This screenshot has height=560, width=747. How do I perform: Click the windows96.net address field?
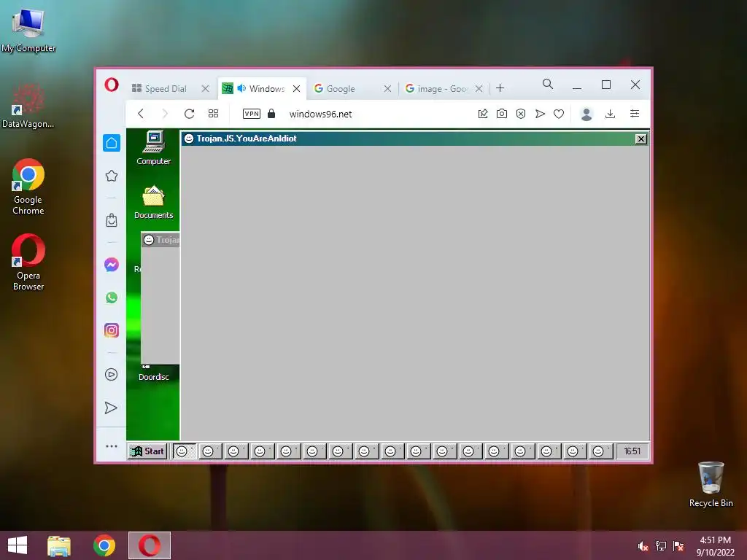(321, 114)
